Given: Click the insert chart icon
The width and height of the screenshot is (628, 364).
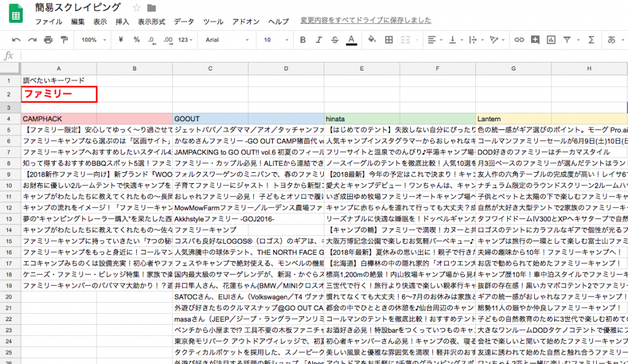Looking at the screenshot, I should (x=551, y=40).
